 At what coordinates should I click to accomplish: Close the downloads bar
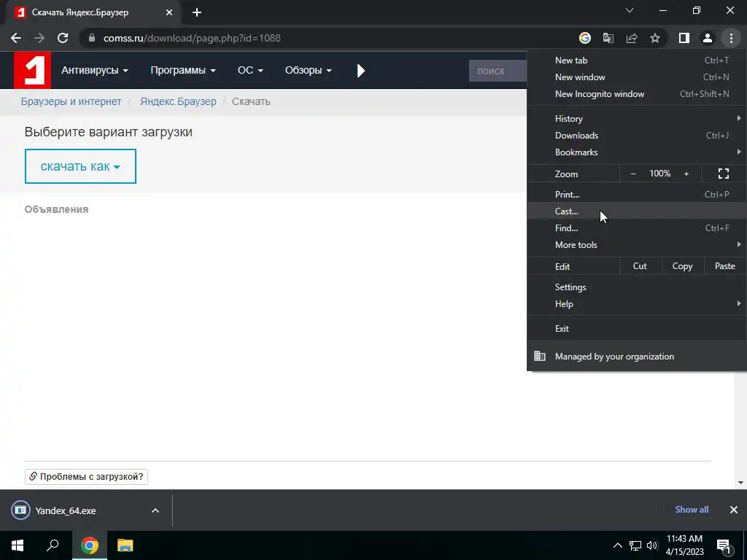click(x=734, y=510)
